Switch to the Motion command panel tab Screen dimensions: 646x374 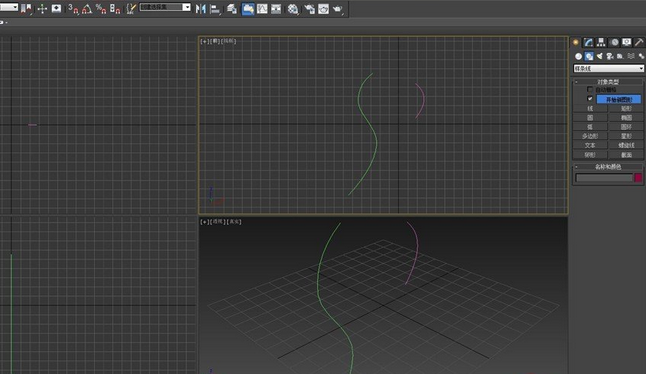(x=614, y=42)
